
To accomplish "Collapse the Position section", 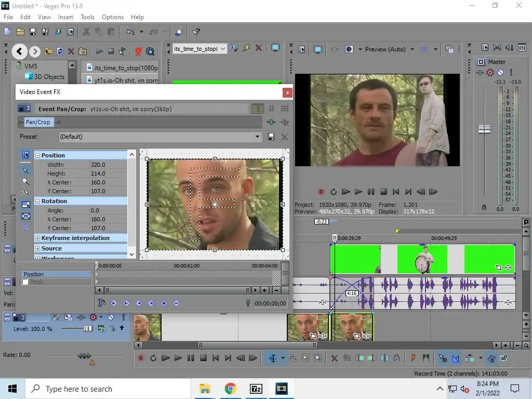I will click(37, 155).
